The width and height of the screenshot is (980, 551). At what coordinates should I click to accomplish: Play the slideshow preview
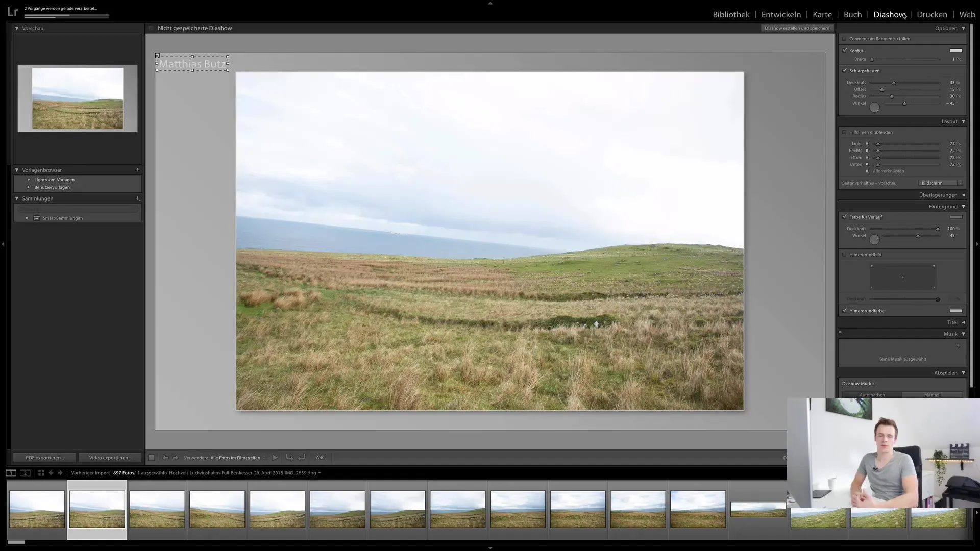275,458
